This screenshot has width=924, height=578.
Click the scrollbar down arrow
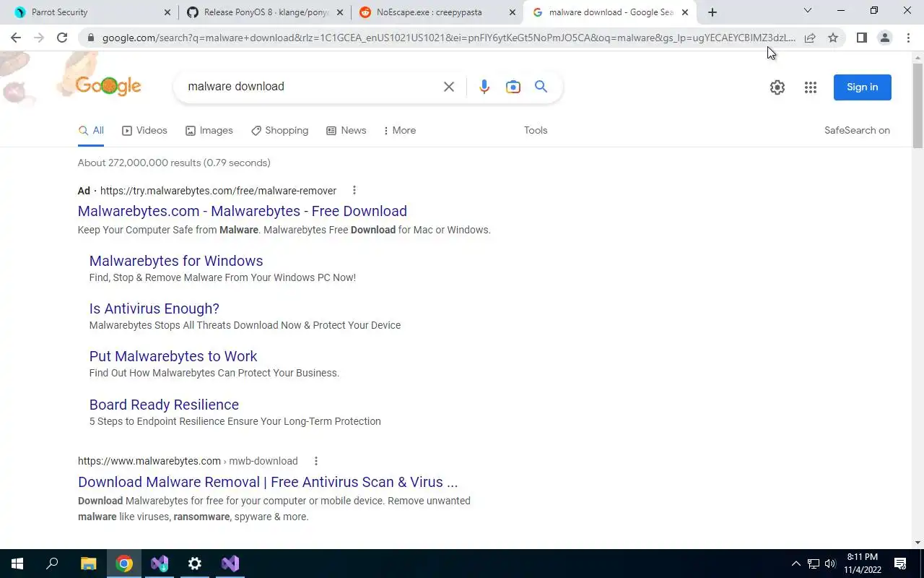[918, 543]
